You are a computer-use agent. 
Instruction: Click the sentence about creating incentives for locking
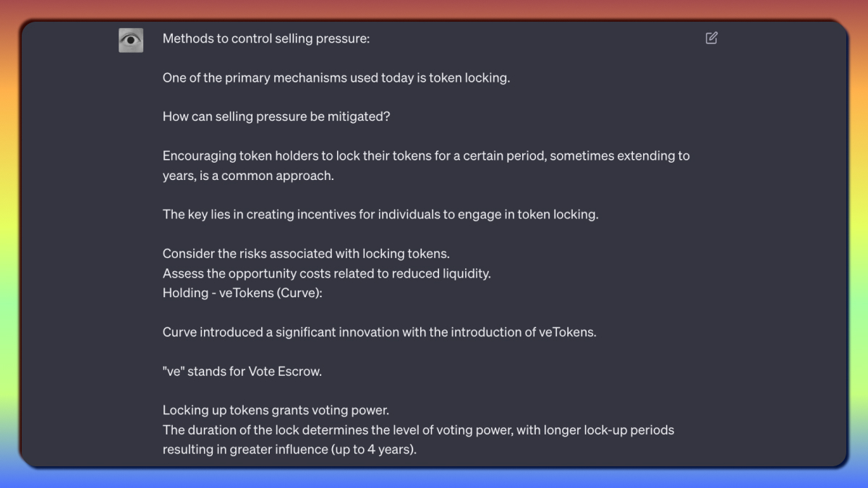click(380, 214)
